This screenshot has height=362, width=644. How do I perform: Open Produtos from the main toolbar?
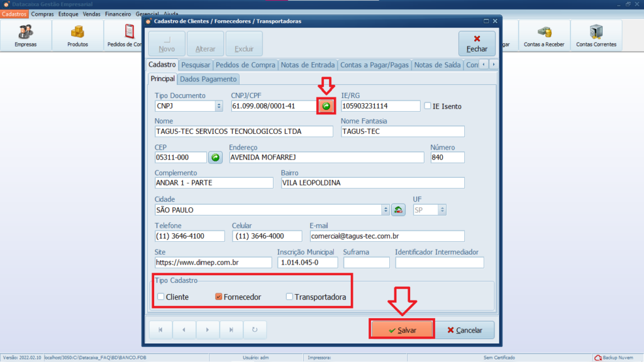pyautogui.click(x=77, y=35)
